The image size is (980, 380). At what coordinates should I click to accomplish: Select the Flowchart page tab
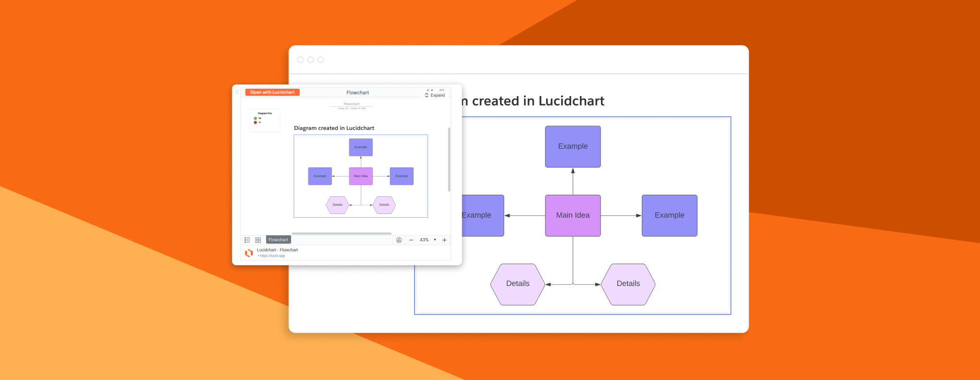(278, 240)
